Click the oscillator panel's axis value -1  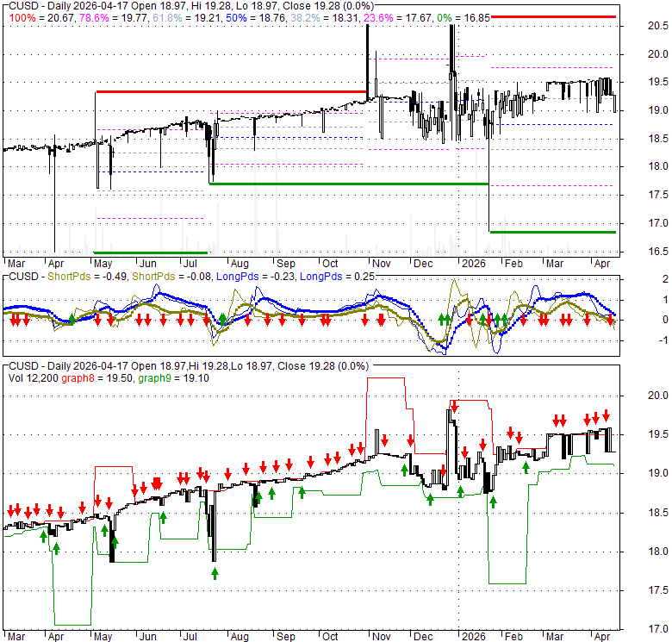[663, 340]
